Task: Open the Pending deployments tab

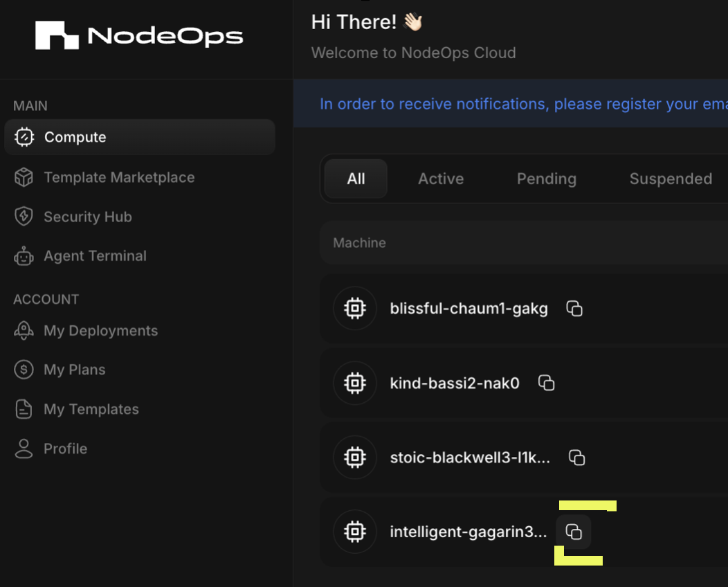Action: 546,179
